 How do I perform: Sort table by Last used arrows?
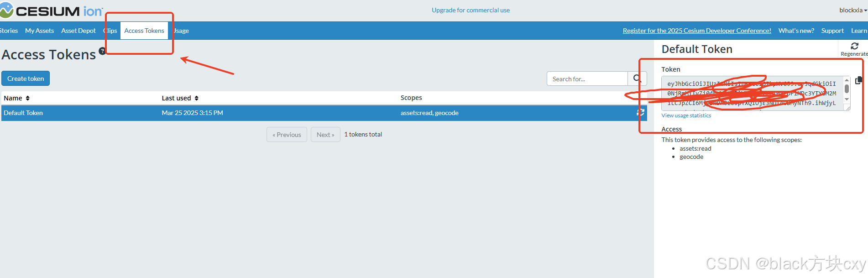(197, 98)
